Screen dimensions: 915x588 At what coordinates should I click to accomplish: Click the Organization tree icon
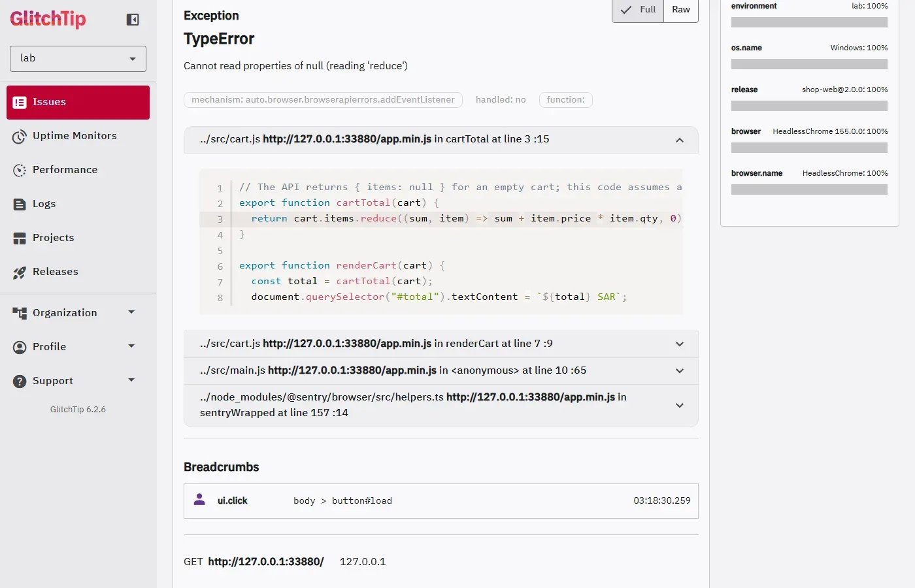pos(20,313)
